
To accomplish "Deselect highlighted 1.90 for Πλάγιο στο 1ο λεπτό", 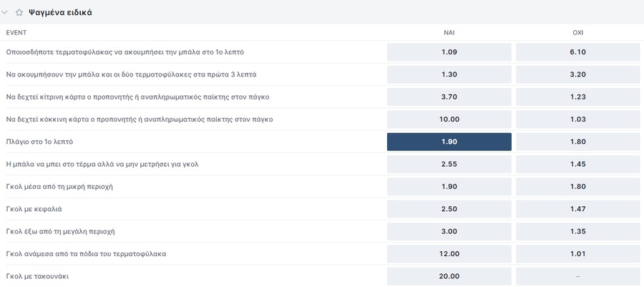I will (449, 142).
